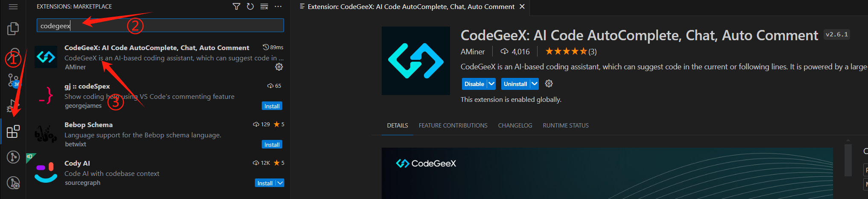Open Views and More Actions ellipsis
The image size is (868, 199).
[x=278, y=6]
